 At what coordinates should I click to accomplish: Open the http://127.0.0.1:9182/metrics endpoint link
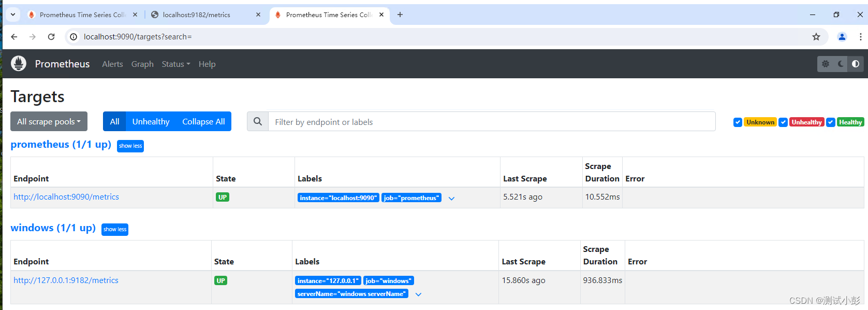[x=66, y=280]
